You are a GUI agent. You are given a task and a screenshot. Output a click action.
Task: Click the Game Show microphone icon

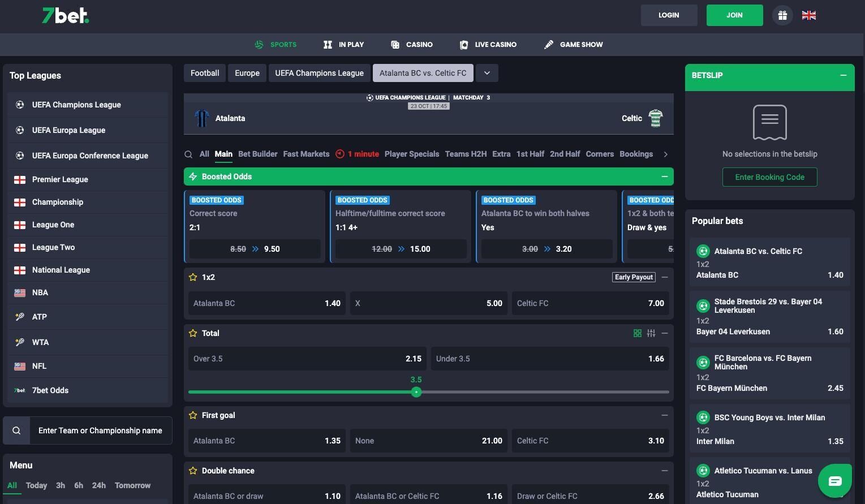(x=549, y=44)
